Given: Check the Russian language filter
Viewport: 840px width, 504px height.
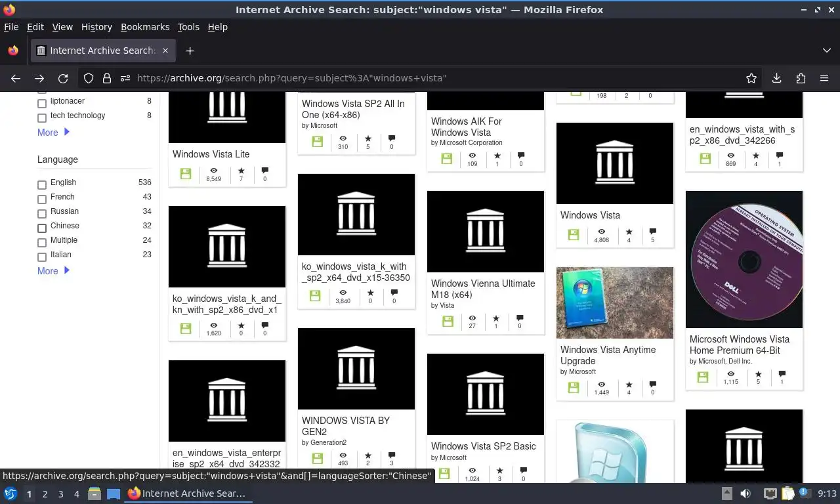Looking at the screenshot, I should [42, 214].
